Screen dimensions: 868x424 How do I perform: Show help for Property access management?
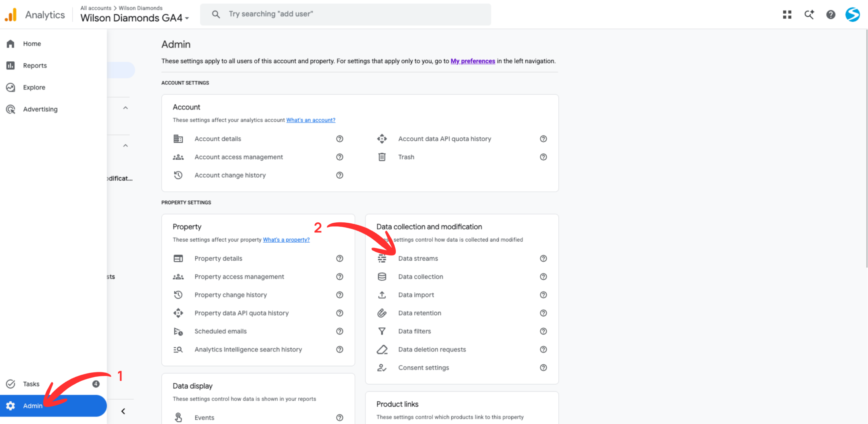339,277
